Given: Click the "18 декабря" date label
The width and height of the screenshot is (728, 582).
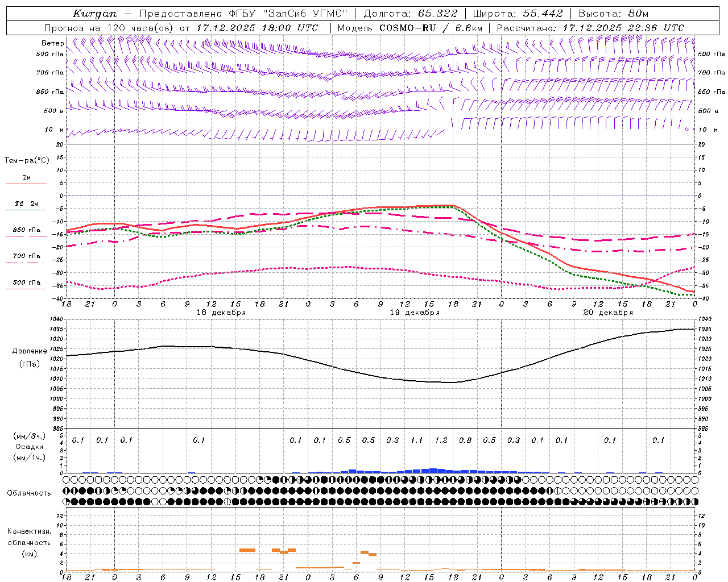Looking at the screenshot, I should [x=221, y=313].
